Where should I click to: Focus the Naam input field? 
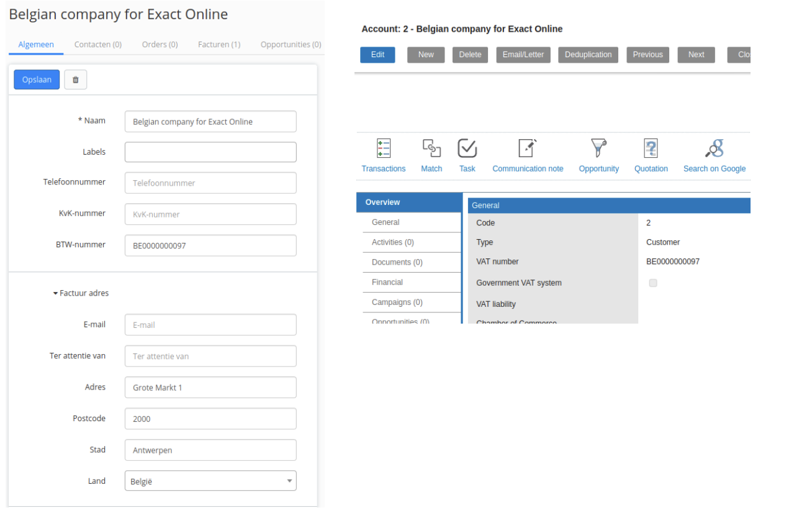210,122
